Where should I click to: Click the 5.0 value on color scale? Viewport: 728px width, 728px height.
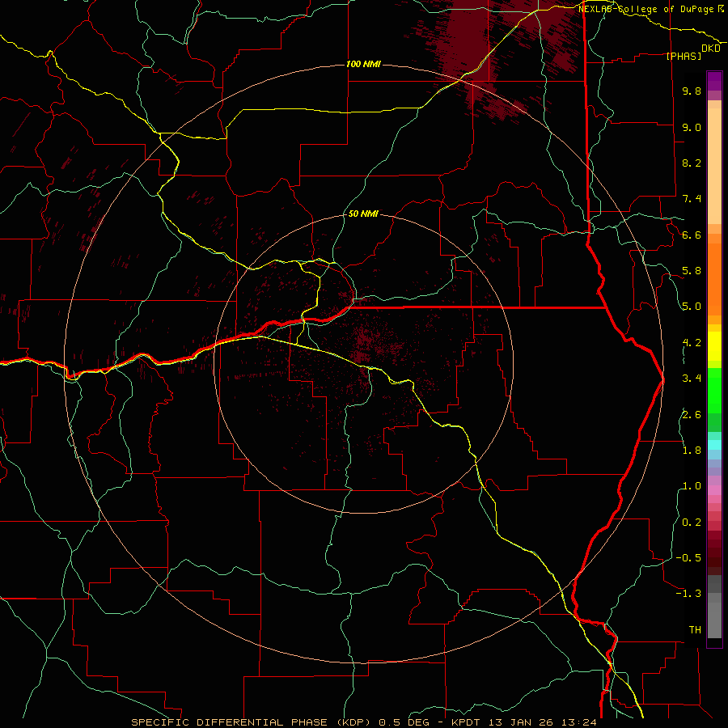(x=692, y=307)
